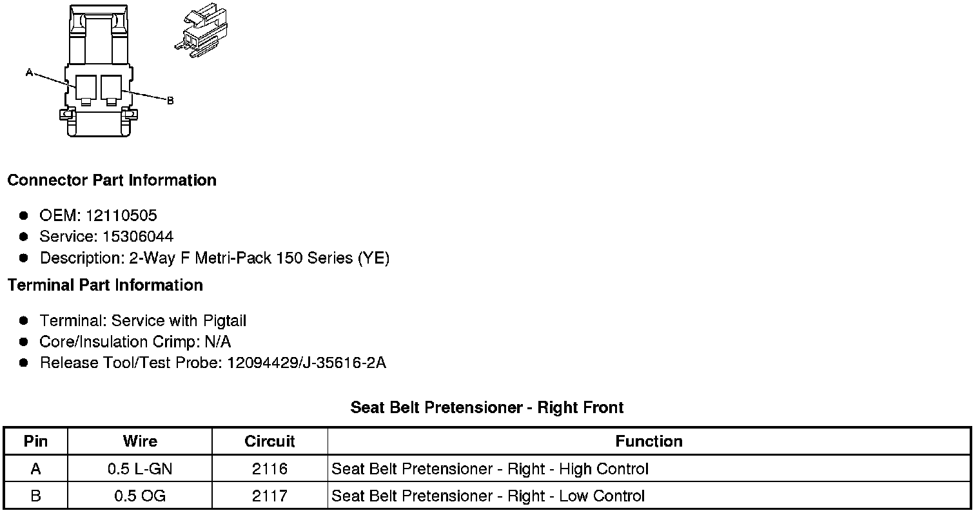
Task: Click the letter A callout label
Action: [x=29, y=73]
